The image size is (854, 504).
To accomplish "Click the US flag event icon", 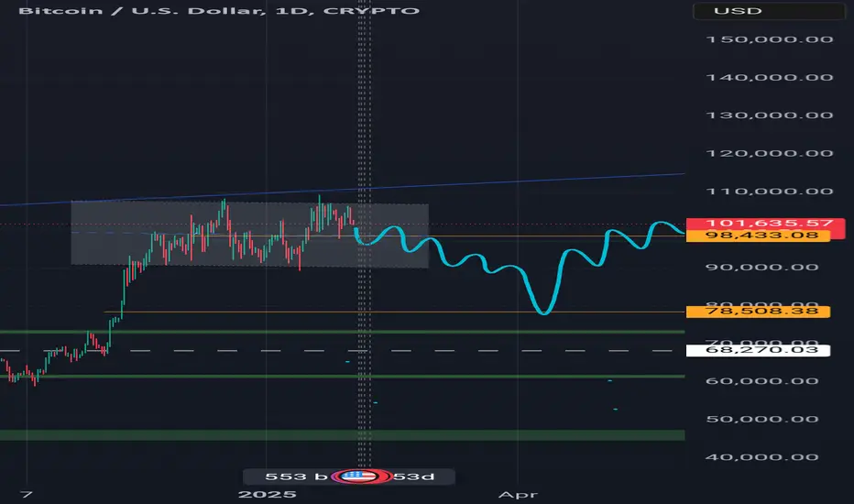I will (359, 477).
